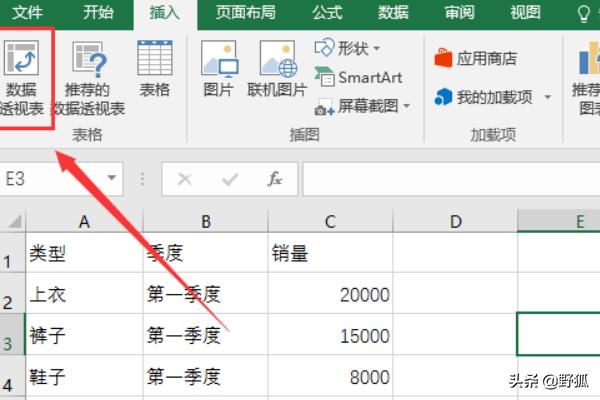Click the Select All corner triangle
This screenshot has width=600, height=400.
13,221
